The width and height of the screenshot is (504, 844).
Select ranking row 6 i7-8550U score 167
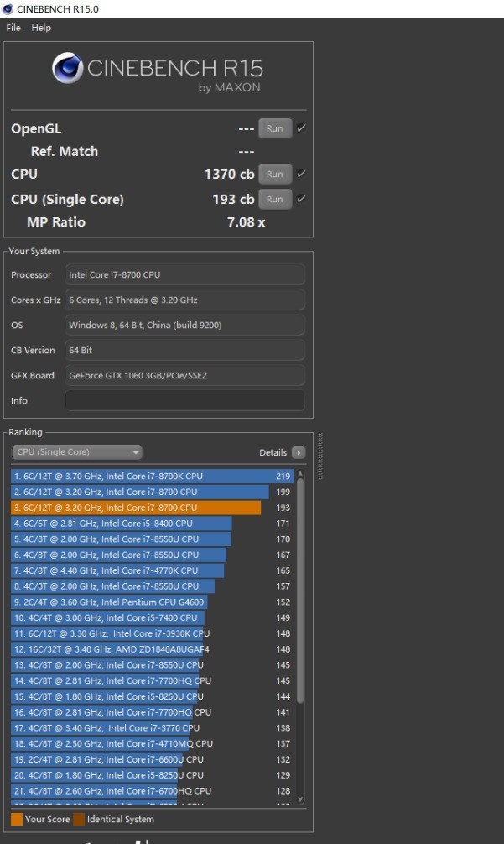coord(153,555)
